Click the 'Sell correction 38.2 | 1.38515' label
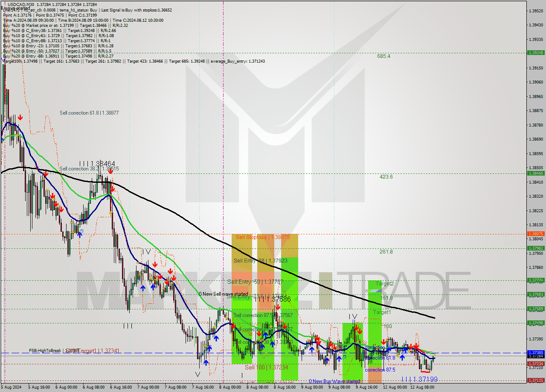The width and height of the screenshot is (546, 392). pos(89,169)
